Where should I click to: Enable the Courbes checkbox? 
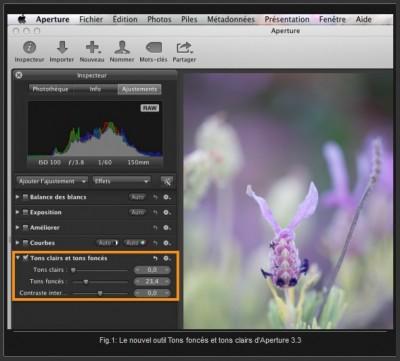(25, 243)
